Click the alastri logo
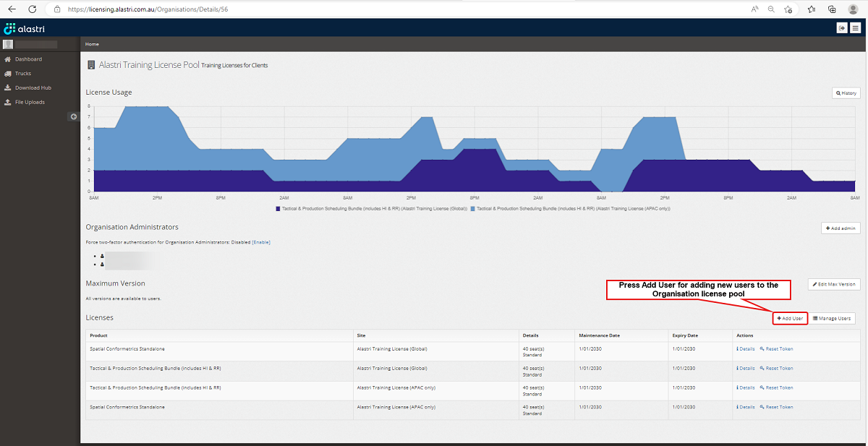The height and width of the screenshot is (446, 868). click(x=25, y=28)
